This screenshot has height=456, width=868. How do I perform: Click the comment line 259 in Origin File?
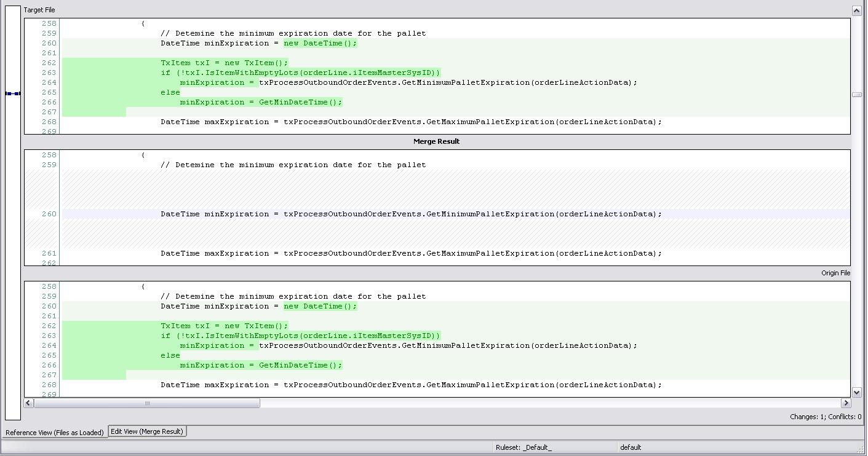tap(293, 296)
